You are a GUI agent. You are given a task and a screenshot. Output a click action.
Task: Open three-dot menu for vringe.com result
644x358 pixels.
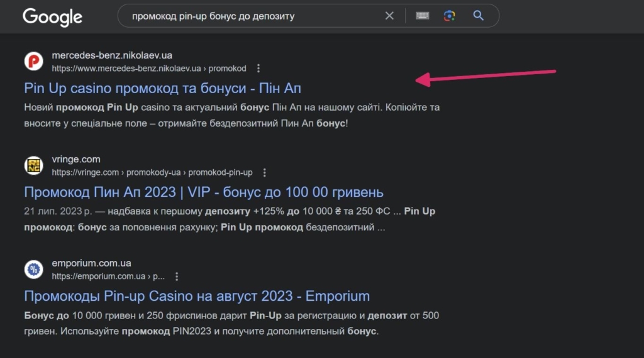(x=265, y=172)
